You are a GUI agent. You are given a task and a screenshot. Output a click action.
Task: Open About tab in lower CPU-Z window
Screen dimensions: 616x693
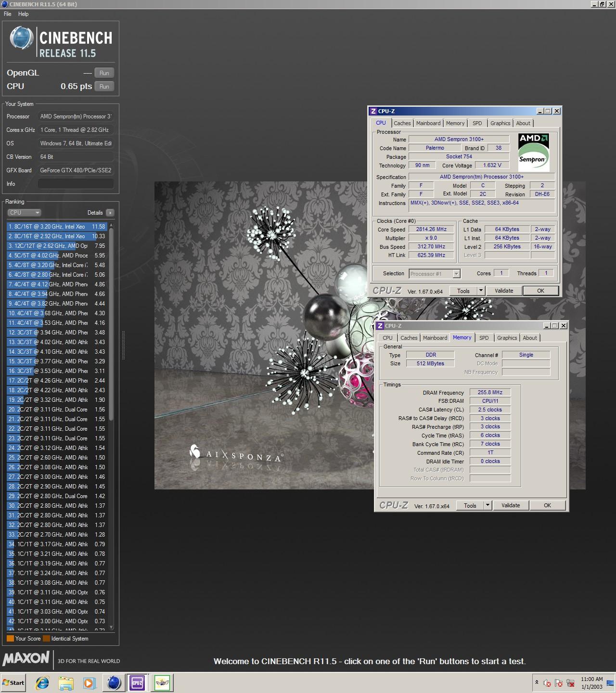point(530,338)
